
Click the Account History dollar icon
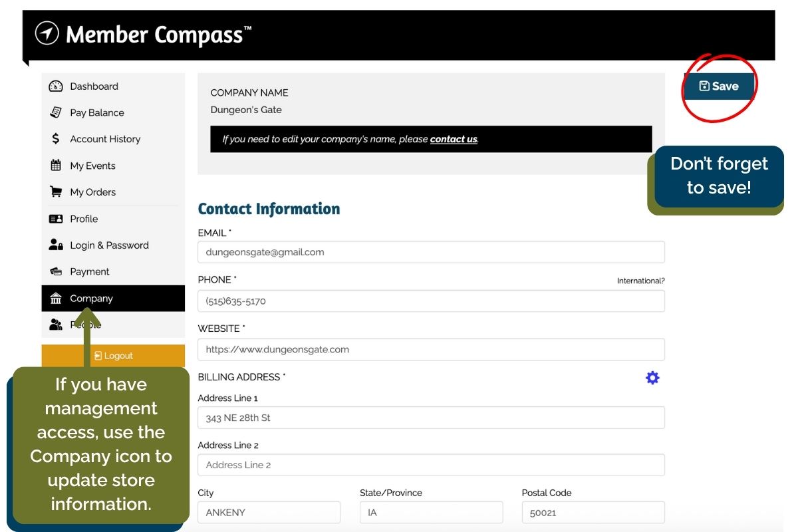[56, 139]
